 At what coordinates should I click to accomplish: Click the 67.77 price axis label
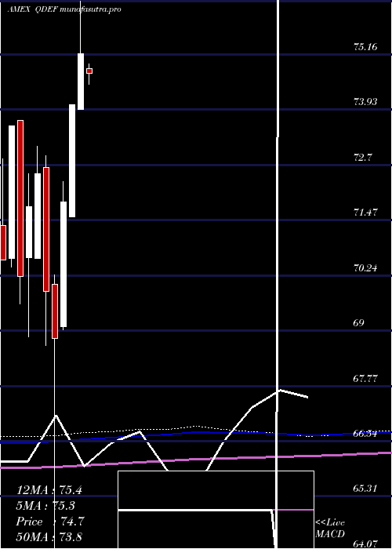pos(365,379)
